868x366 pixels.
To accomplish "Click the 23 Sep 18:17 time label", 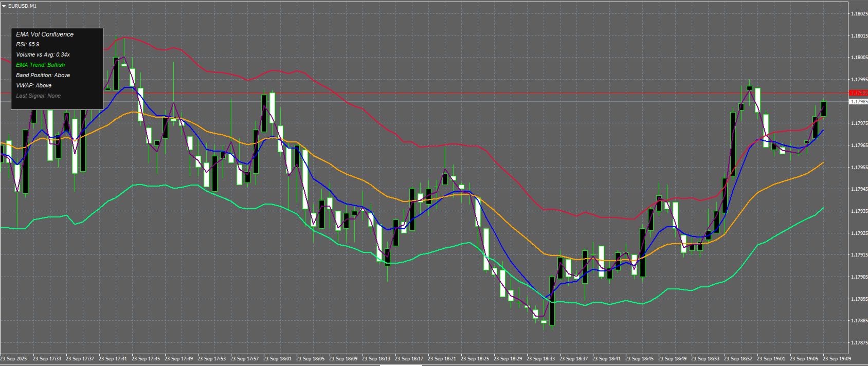I will click(x=409, y=359).
